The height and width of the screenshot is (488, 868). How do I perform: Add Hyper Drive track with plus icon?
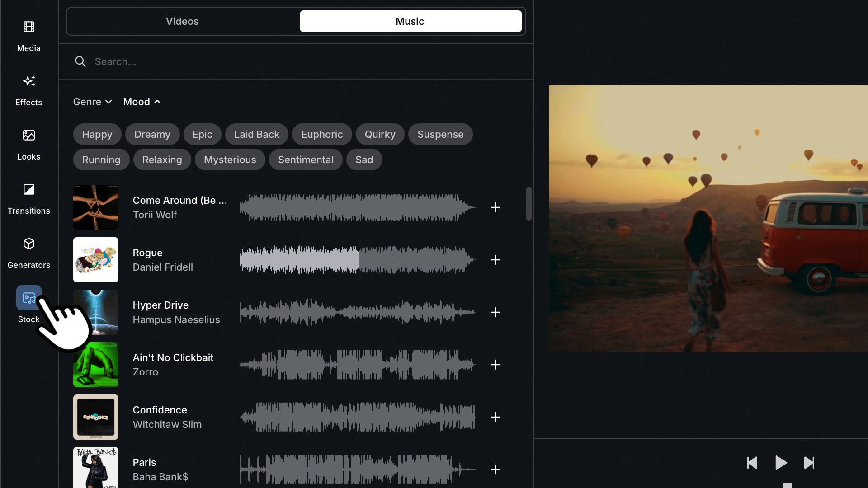(x=495, y=312)
